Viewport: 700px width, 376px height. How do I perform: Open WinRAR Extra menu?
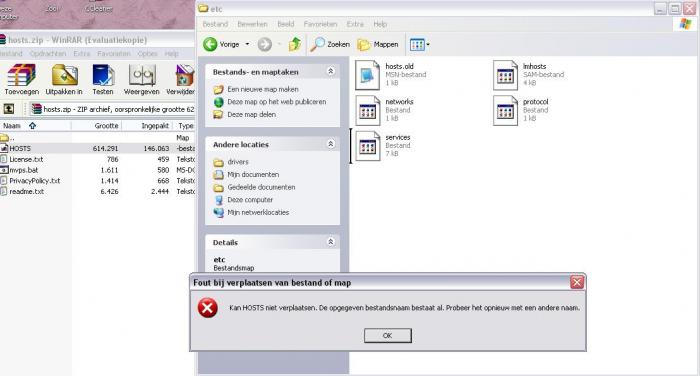click(x=82, y=54)
